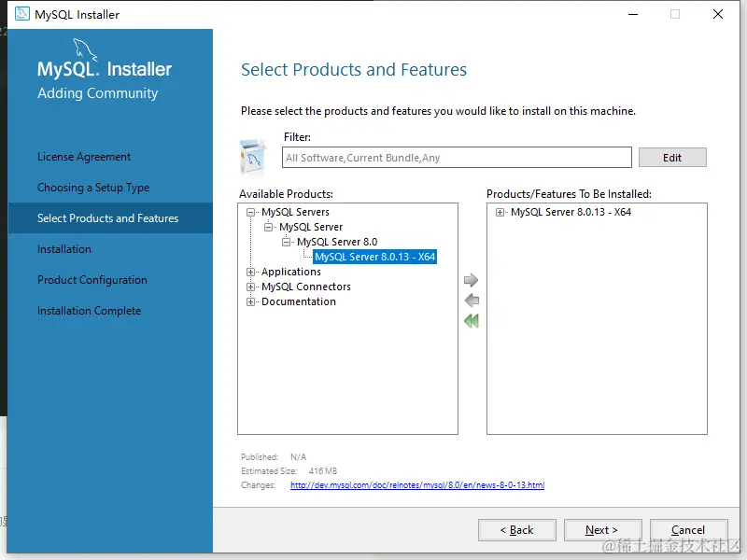Click the Next button
The image size is (747, 560).
[x=602, y=530]
